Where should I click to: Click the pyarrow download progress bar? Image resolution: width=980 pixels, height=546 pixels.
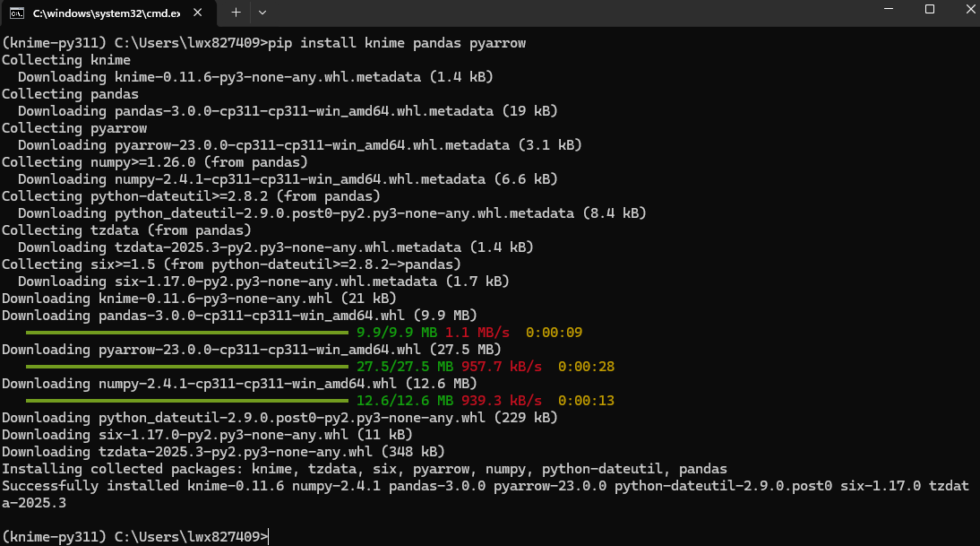[x=186, y=367]
